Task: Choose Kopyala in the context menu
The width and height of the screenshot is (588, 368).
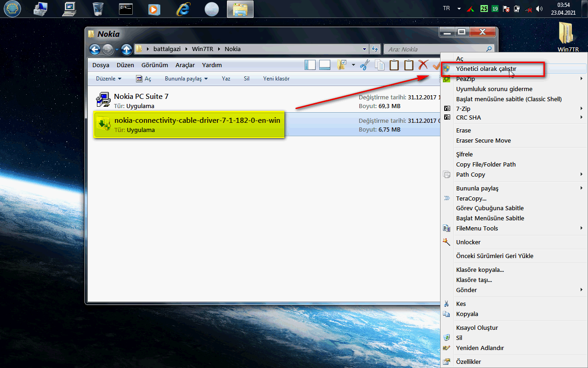Action: pos(514,314)
